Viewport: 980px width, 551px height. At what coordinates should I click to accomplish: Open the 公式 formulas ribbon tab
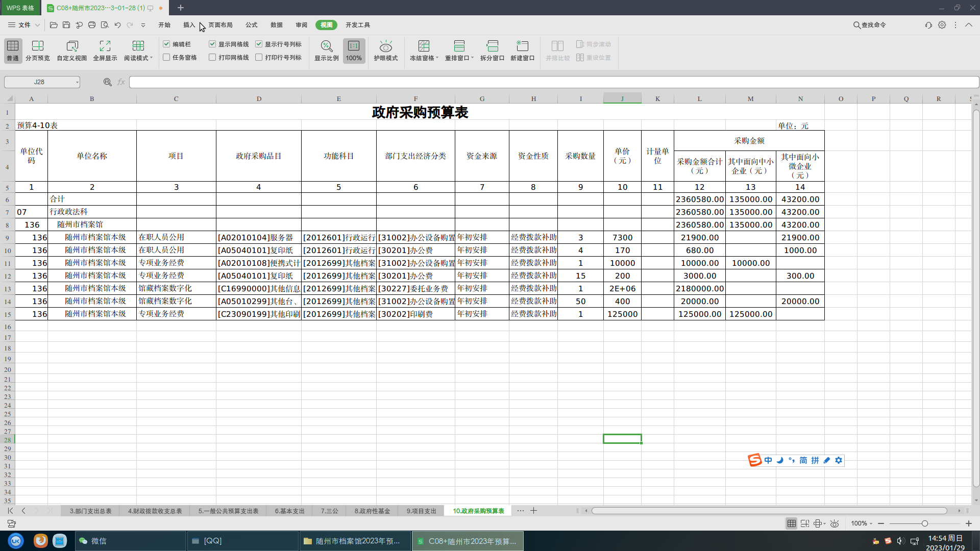(251, 25)
